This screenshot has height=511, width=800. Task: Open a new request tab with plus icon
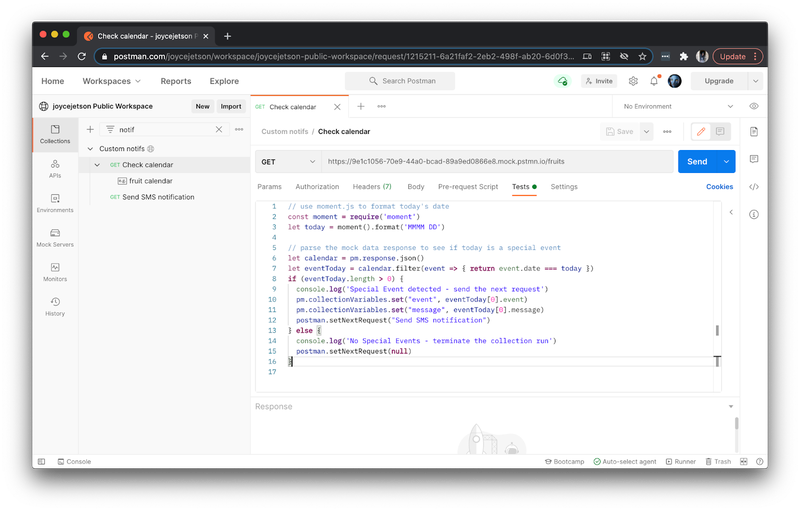(x=361, y=107)
